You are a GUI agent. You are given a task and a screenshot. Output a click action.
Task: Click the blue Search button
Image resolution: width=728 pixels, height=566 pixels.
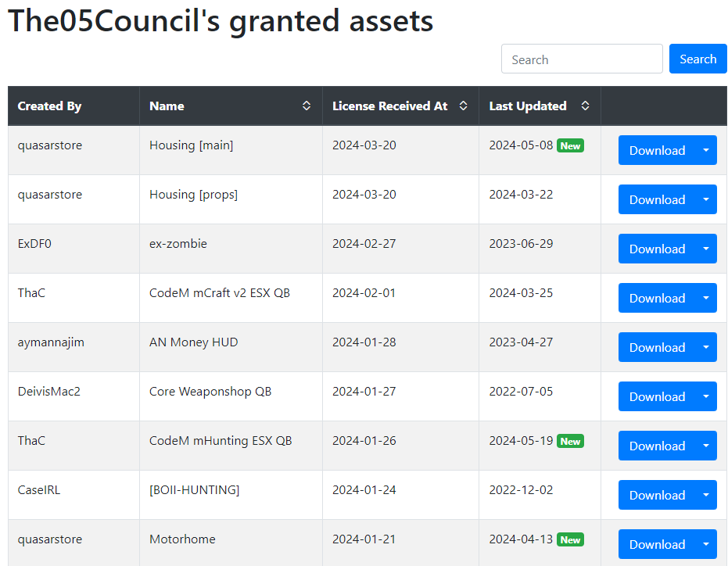698,59
